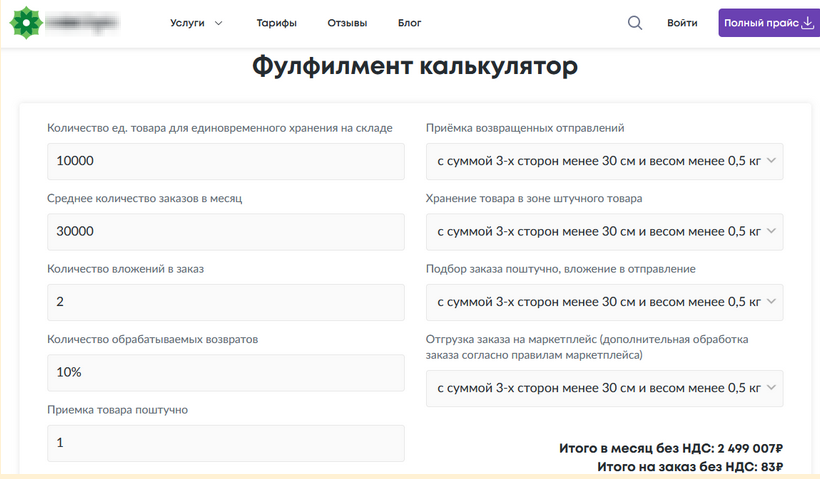Open the Блог link
The width and height of the screenshot is (820, 479).
(409, 23)
